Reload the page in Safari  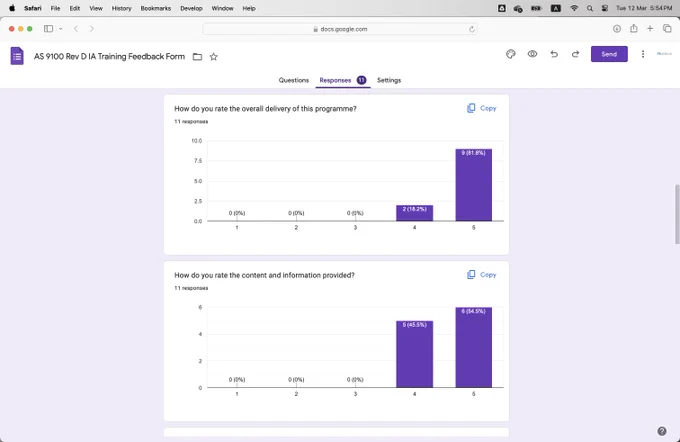pos(472,29)
